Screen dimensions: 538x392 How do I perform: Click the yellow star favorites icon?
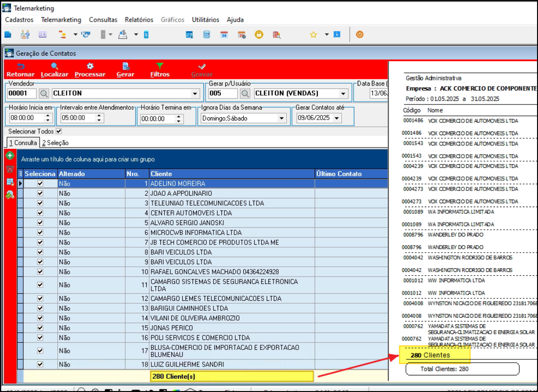pyautogui.click(x=313, y=35)
